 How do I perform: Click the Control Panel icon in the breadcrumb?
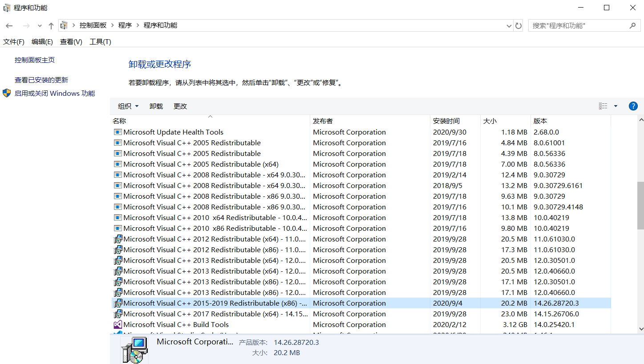(64, 25)
